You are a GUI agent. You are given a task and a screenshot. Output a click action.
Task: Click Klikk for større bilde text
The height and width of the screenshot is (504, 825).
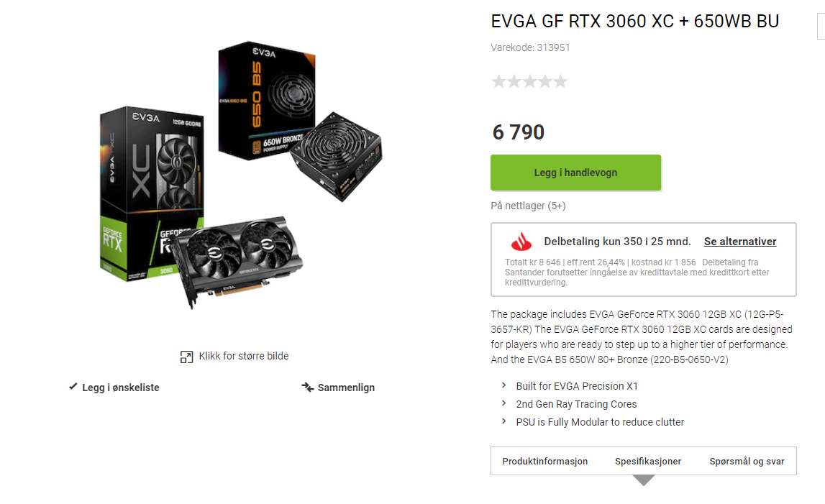[x=244, y=356]
